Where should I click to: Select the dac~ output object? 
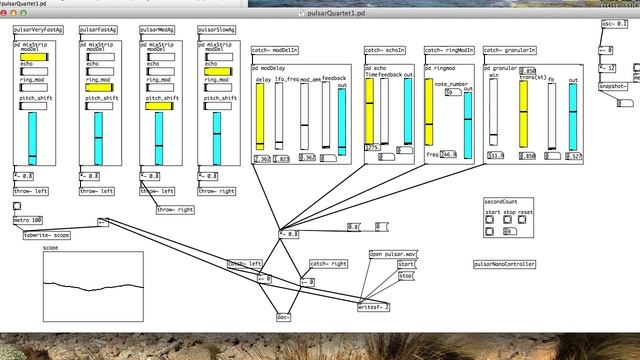[x=284, y=317]
